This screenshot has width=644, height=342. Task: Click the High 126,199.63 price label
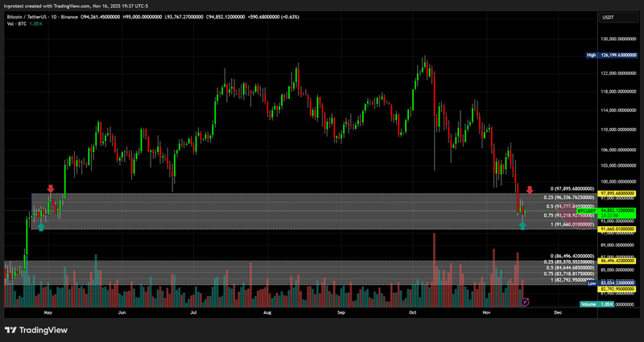[x=616, y=56]
